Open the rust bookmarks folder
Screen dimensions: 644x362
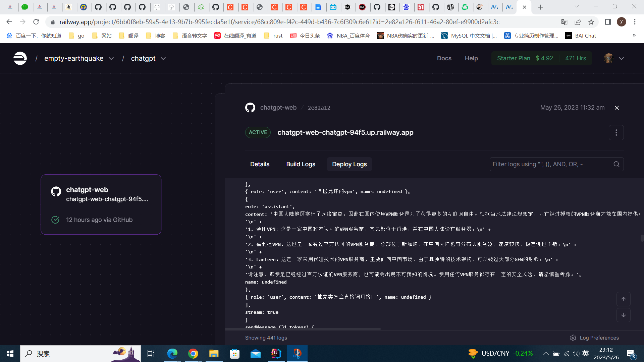pyautogui.click(x=273, y=36)
